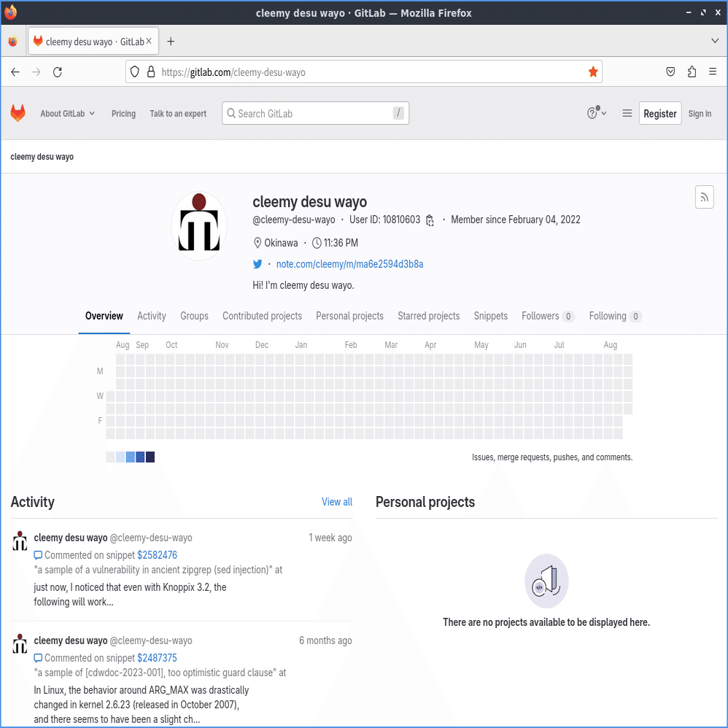Reload the current page

pyautogui.click(x=58, y=72)
